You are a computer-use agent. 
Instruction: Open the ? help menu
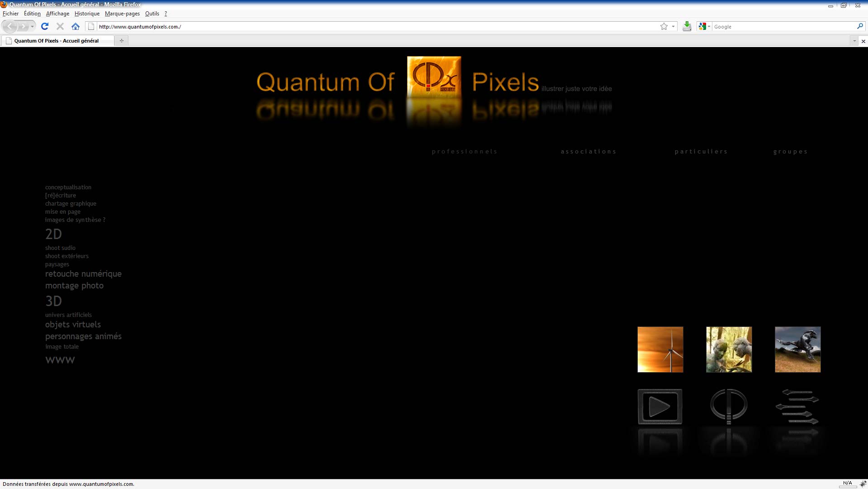point(166,14)
